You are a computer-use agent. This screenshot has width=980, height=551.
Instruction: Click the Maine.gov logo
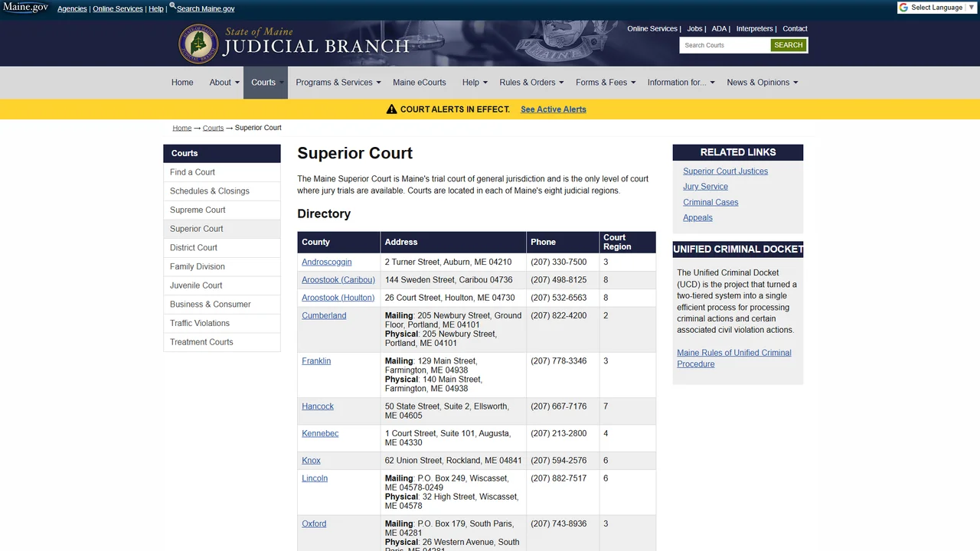tap(25, 8)
